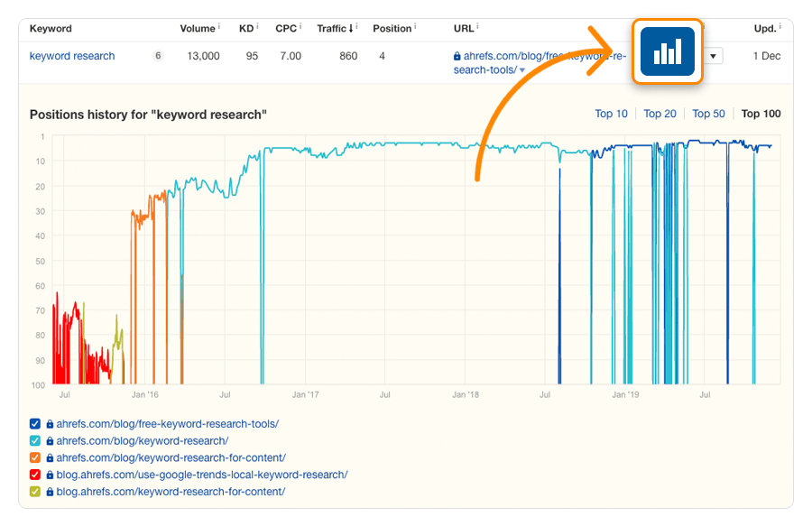Image resolution: width=812 pixels, height=526 pixels.
Task: Select the Top 50 range
Action: point(708,114)
